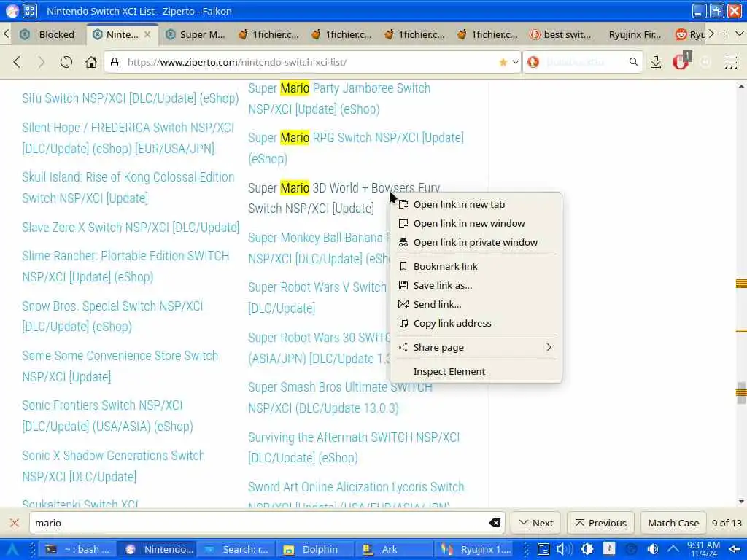Open Slave Zero X Switch link
Viewport: 747px width, 560px height.
tap(131, 227)
